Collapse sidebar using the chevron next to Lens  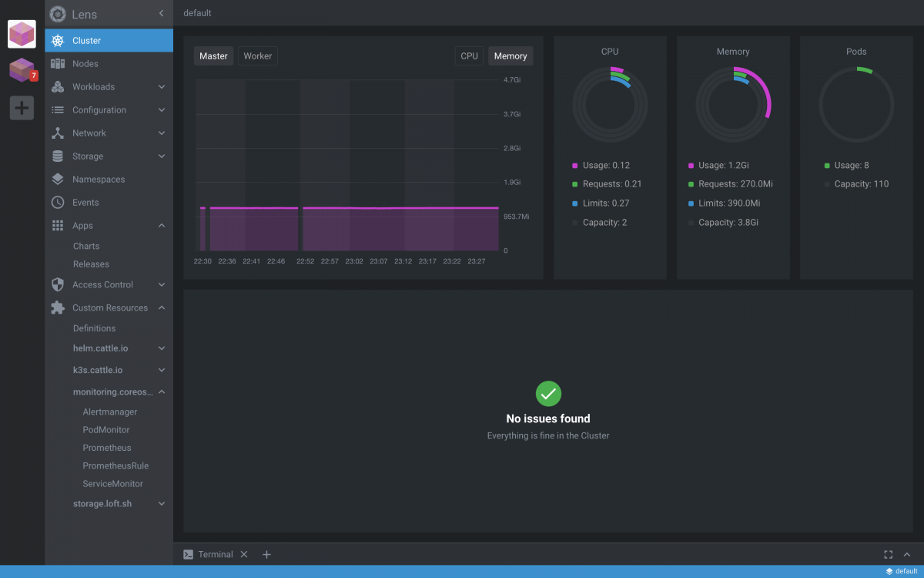[161, 13]
